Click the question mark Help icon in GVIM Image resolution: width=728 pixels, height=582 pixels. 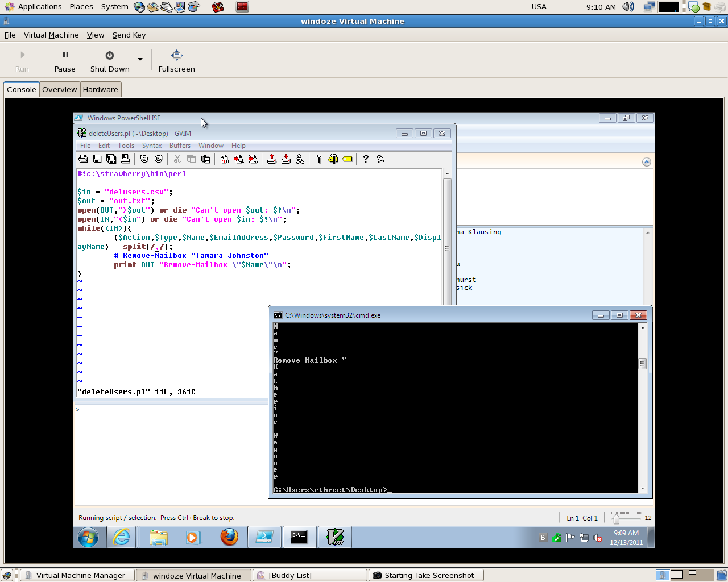click(x=366, y=159)
